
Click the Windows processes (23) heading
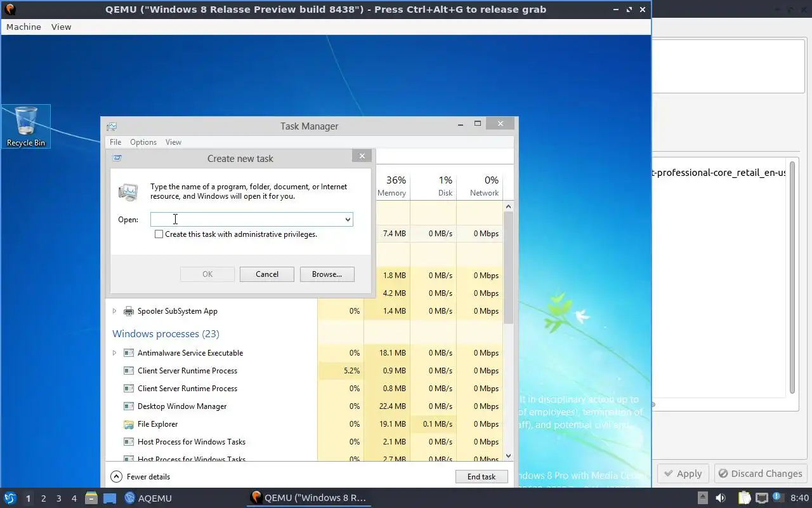(x=166, y=334)
